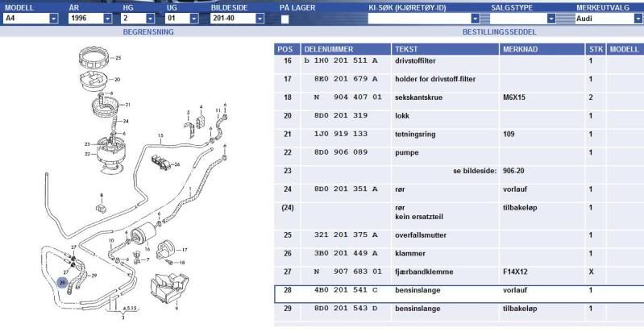This screenshot has height=332, width=644.
Task: Click callout 29 hose in the diagram
Action: click(x=93, y=276)
